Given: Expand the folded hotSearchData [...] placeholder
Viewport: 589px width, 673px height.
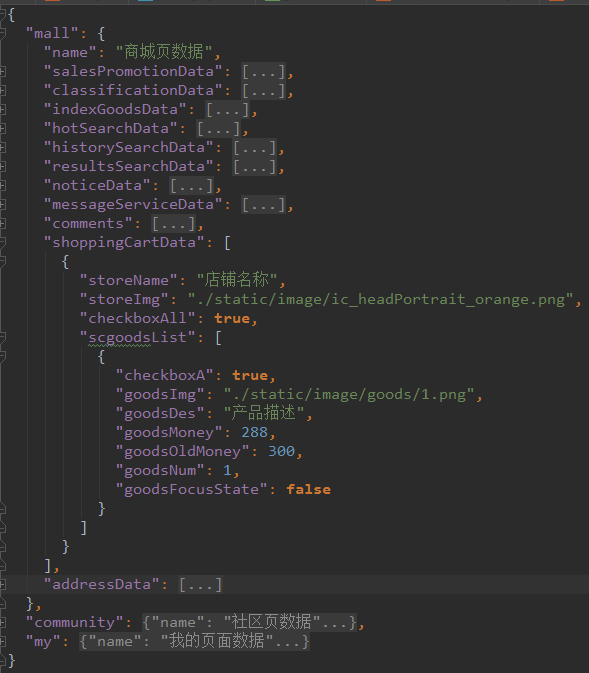Looking at the screenshot, I should (x=218, y=128).
